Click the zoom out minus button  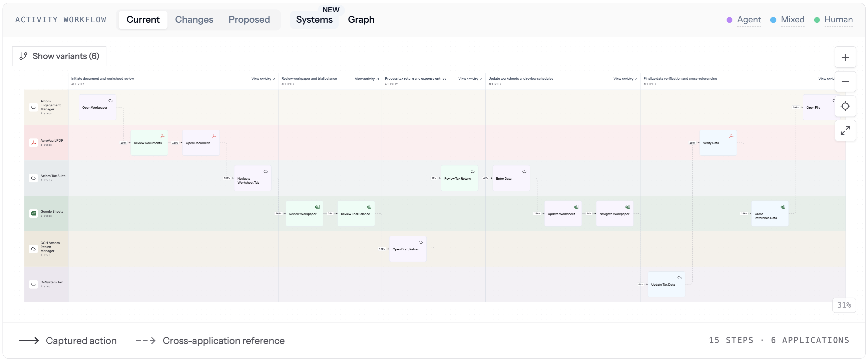tap(845, 82)
